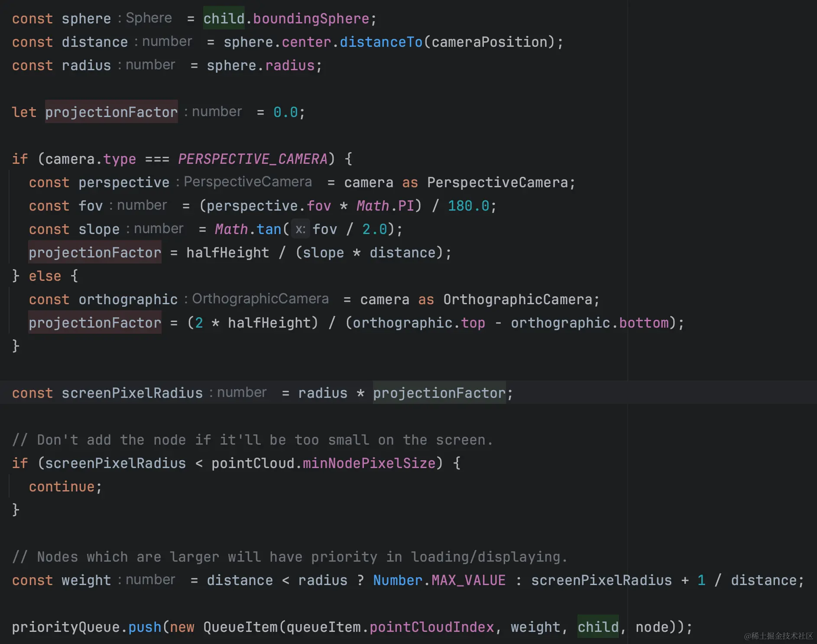Click 'projectionFactor' assignment inside if block
The width and height of the screenshot is (817, 644).
(95, 253)
